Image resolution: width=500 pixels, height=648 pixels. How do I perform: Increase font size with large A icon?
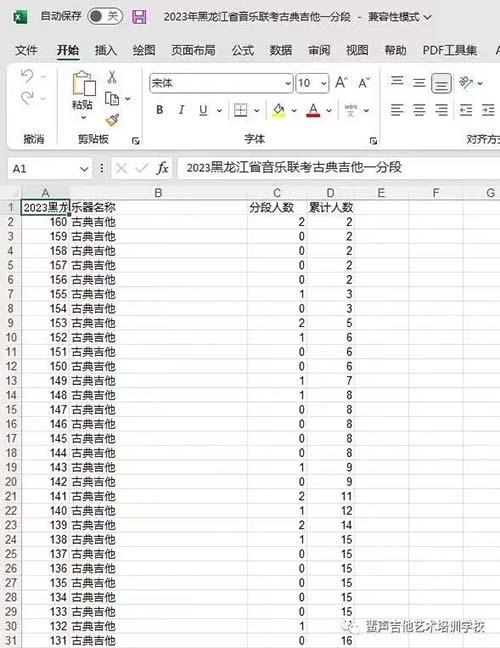[x=341, y=83]
